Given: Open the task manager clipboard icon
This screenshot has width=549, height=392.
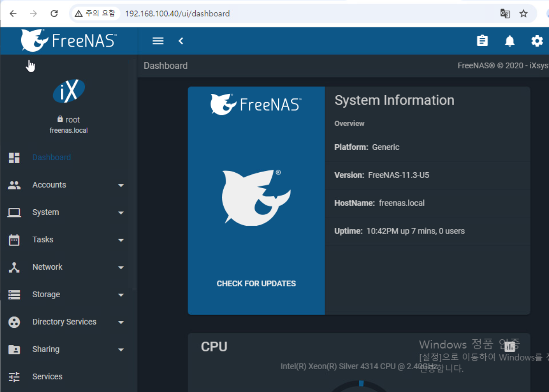Looking at the screenshot, I should coord(482,41).
